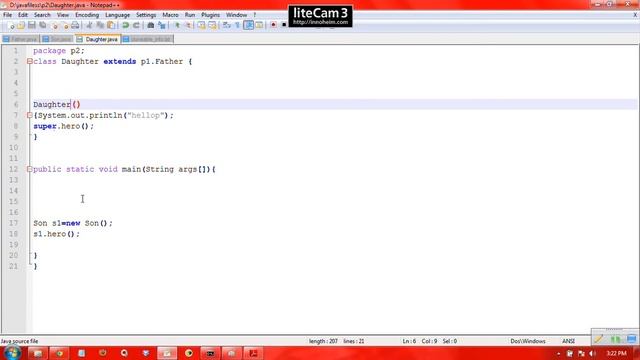
Task: Click the stop recording black square icon
Action: pos(284,25)
